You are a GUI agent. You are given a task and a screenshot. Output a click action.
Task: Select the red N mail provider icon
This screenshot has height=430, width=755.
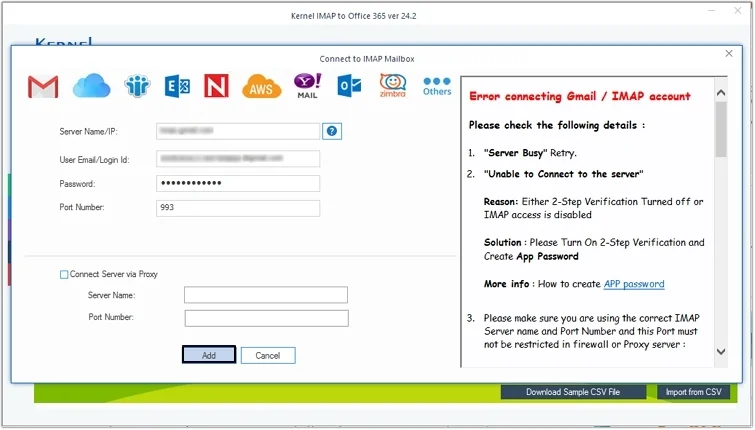tap(216, 86)
